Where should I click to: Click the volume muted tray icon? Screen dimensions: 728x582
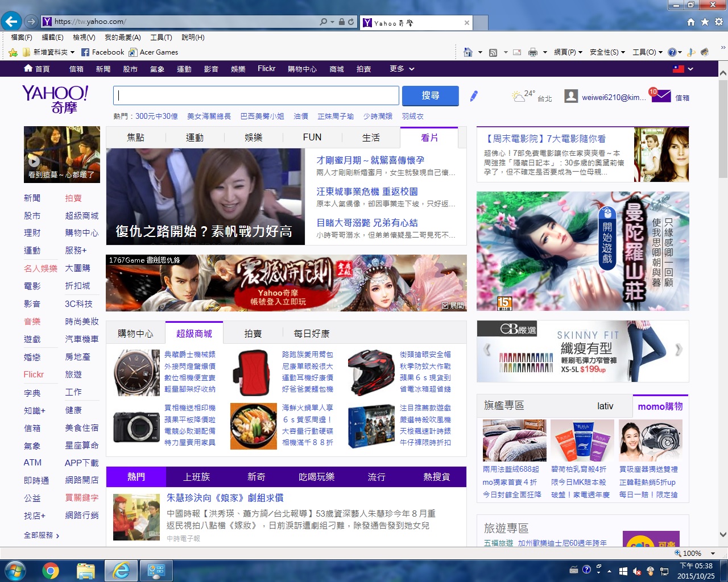637,571
